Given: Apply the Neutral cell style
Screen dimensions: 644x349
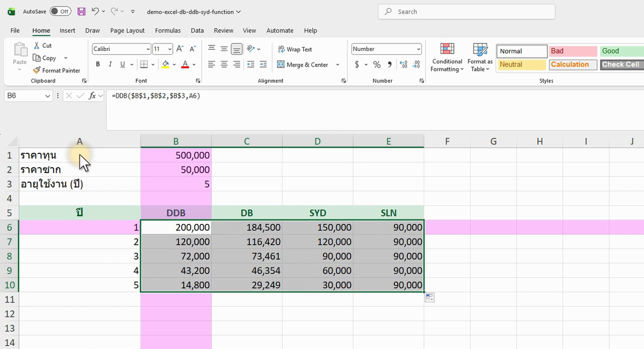Looking at the screenshot, I should point(522,64).
